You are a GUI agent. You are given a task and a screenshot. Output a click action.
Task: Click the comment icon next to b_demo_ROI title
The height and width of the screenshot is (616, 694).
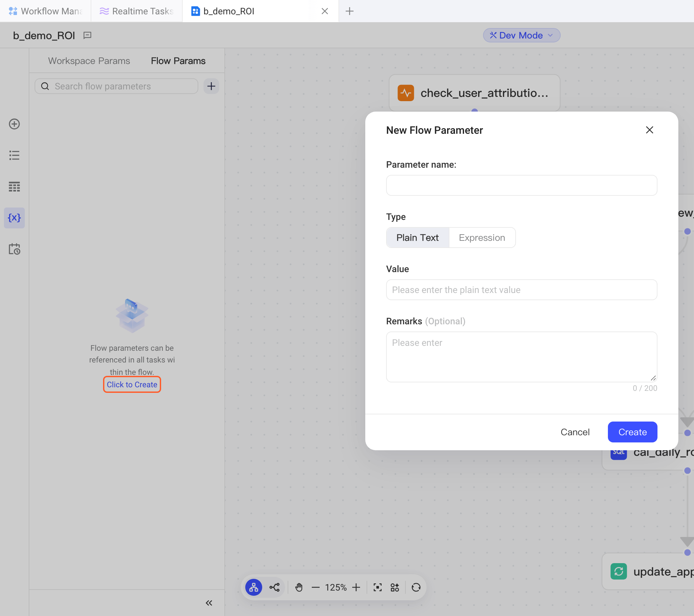tap(87, 35)
